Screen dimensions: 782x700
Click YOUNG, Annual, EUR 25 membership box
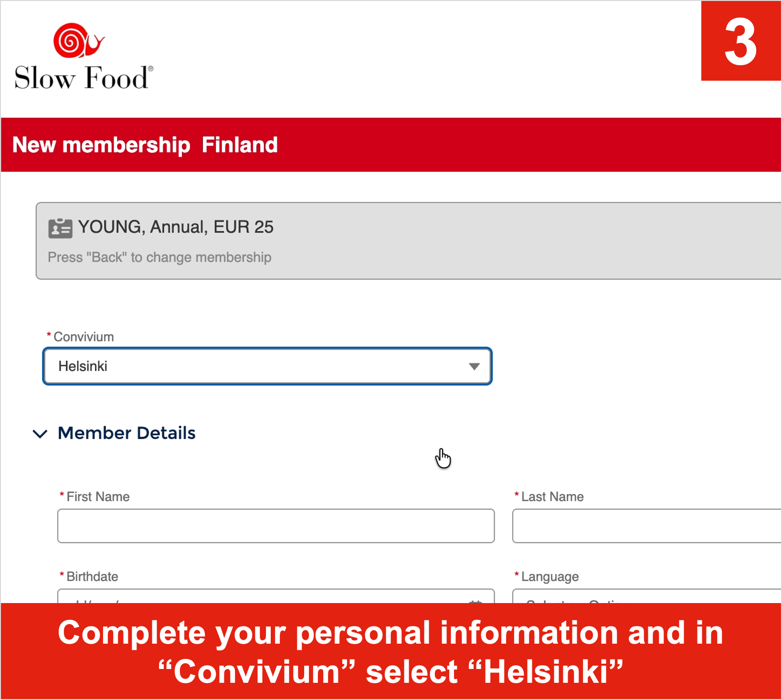tap(409, 241)
